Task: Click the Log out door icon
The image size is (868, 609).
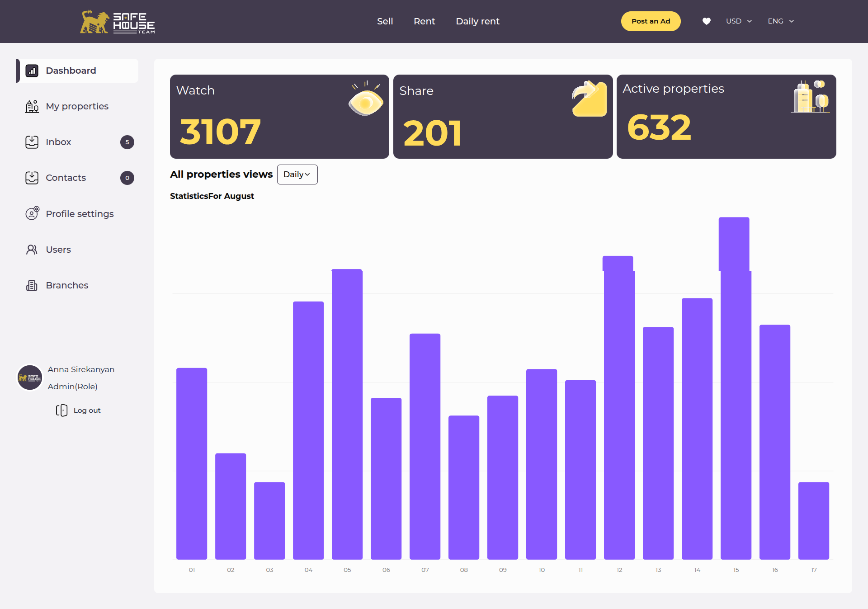Action: [x=61, y=410]
